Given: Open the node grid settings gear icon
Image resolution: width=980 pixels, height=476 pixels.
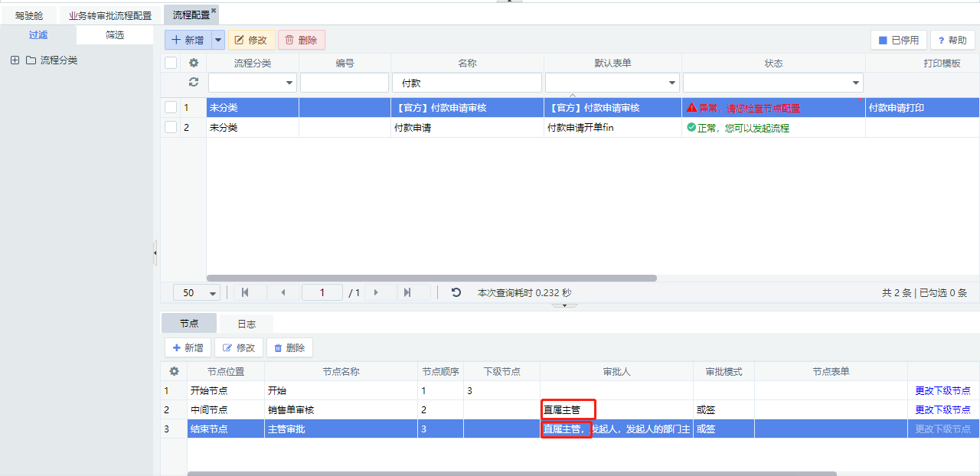Looking at the screenshot, I should 174,372.
